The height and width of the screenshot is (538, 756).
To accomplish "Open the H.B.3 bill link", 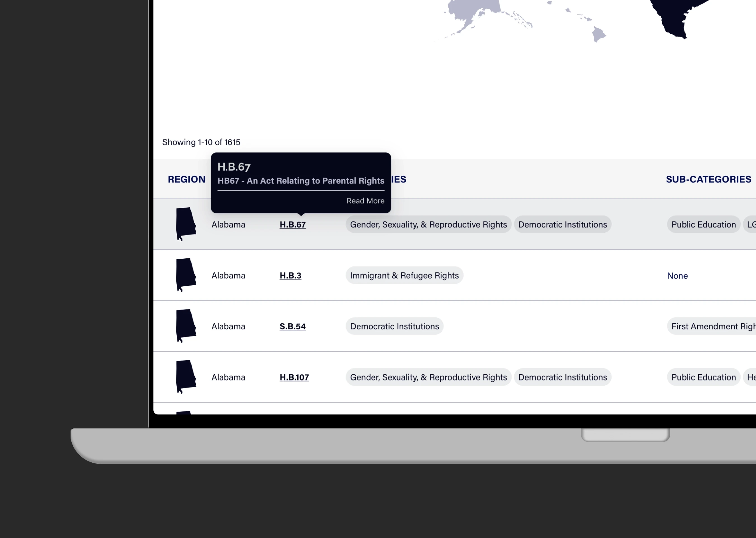I will [x=290, y=276].
